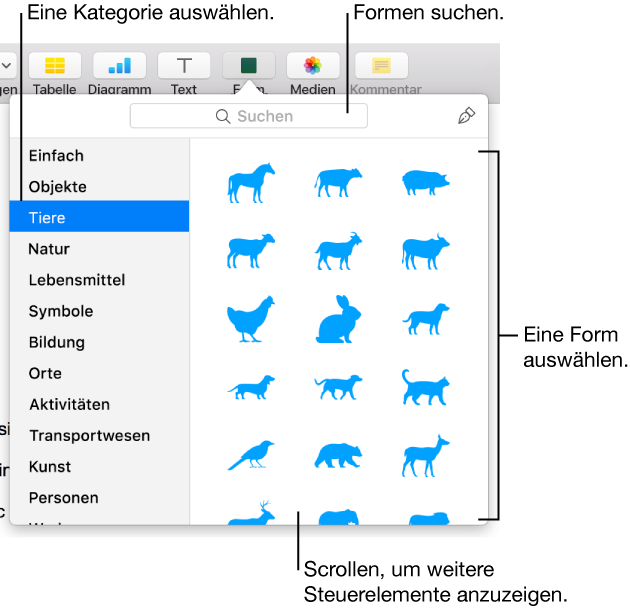The width and height of the screenshot is (630, 610).
Task: Select the highlighted Tiere category
Action: tap(99, 217)
